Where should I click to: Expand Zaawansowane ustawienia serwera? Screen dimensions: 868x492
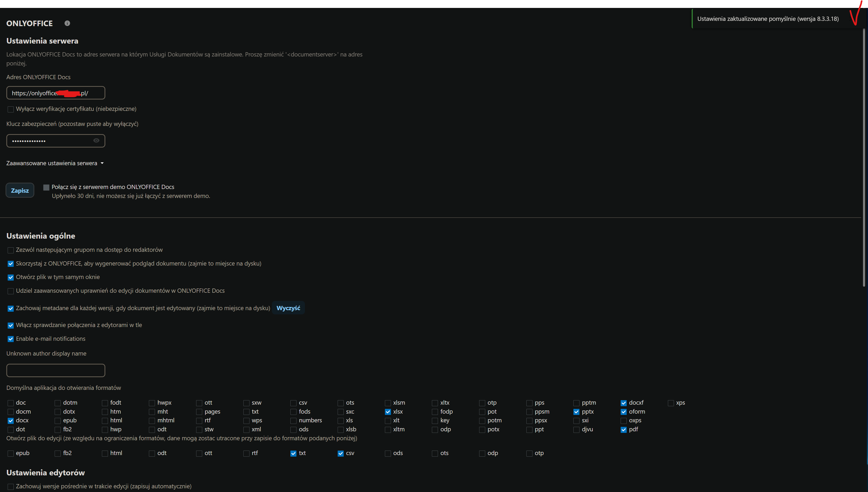(x=55, y=163)
